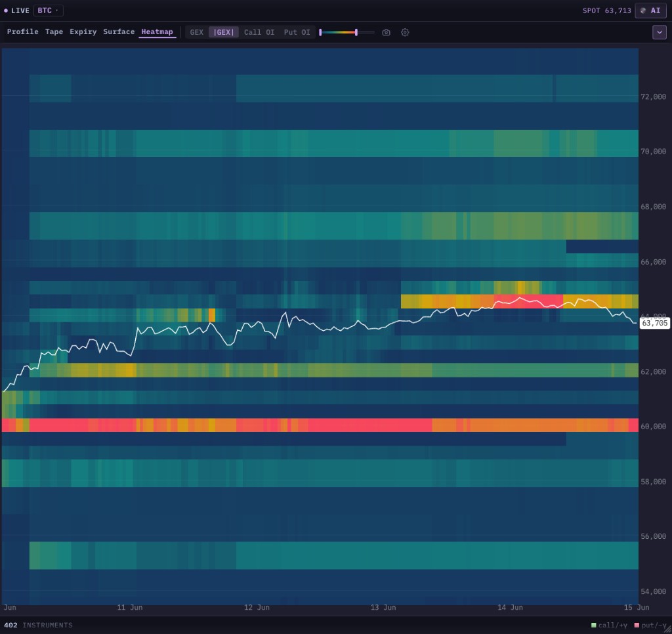This screenshot has height=634, width=672.
Task: Select the Heatmap tab
Action: click(x=157, y=32)
